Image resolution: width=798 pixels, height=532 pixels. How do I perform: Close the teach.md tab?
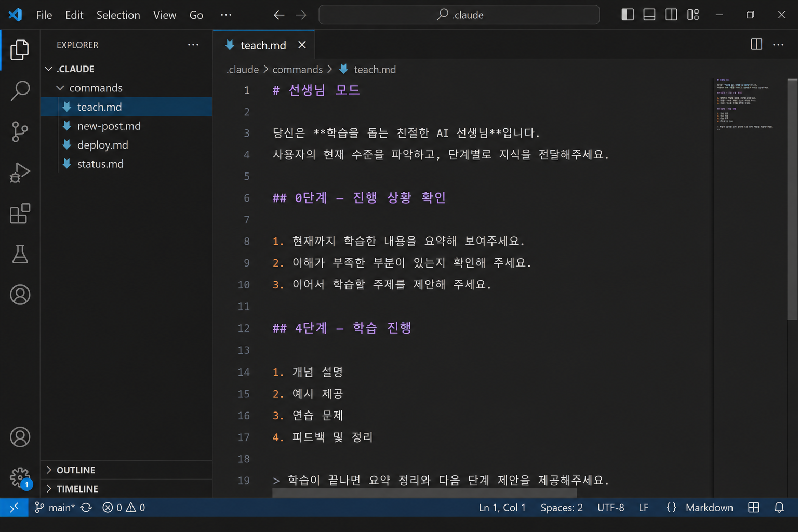[x=302, y=45]
